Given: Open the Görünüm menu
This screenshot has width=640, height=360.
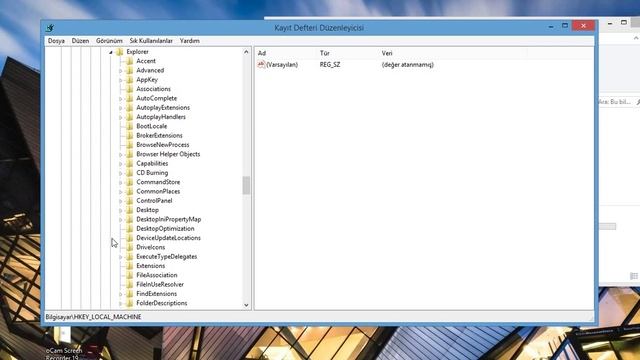Looking at the screenshot, I should (x=109, y=41).
